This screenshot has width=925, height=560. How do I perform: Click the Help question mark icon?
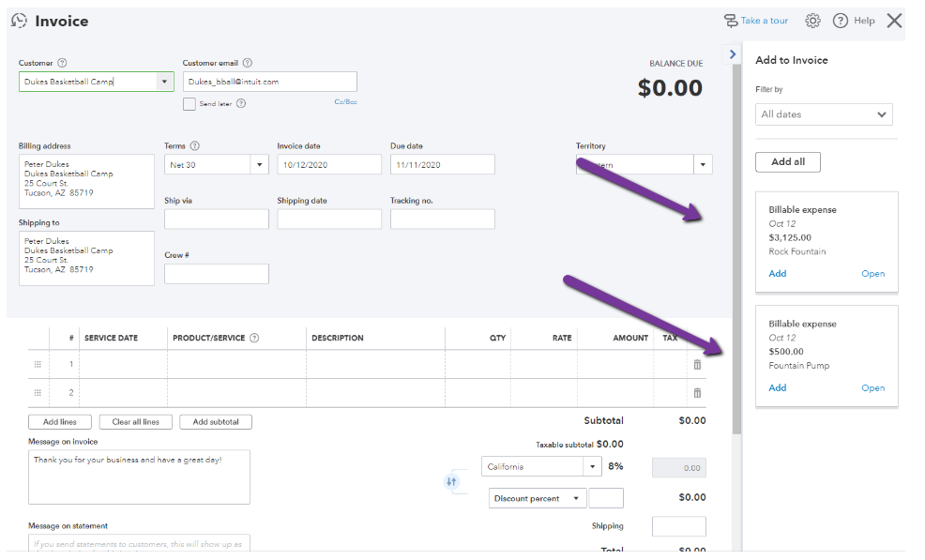coord(841,21)
